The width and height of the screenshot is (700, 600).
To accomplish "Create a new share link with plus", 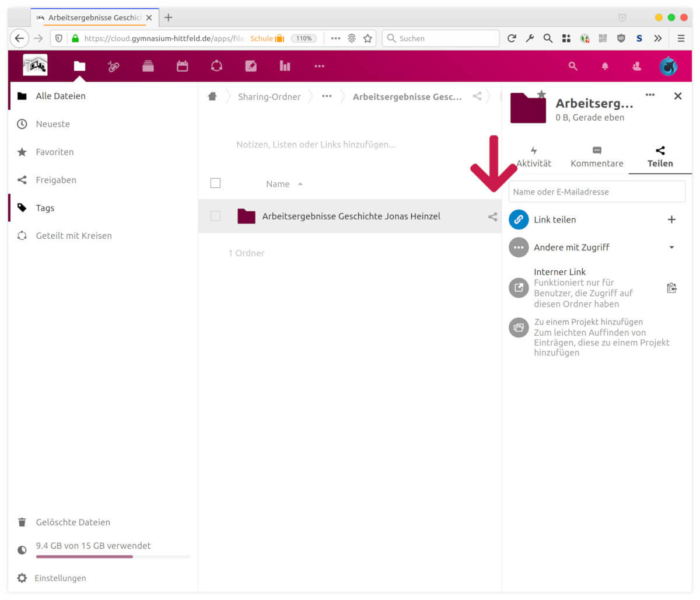I will (671, 219).
